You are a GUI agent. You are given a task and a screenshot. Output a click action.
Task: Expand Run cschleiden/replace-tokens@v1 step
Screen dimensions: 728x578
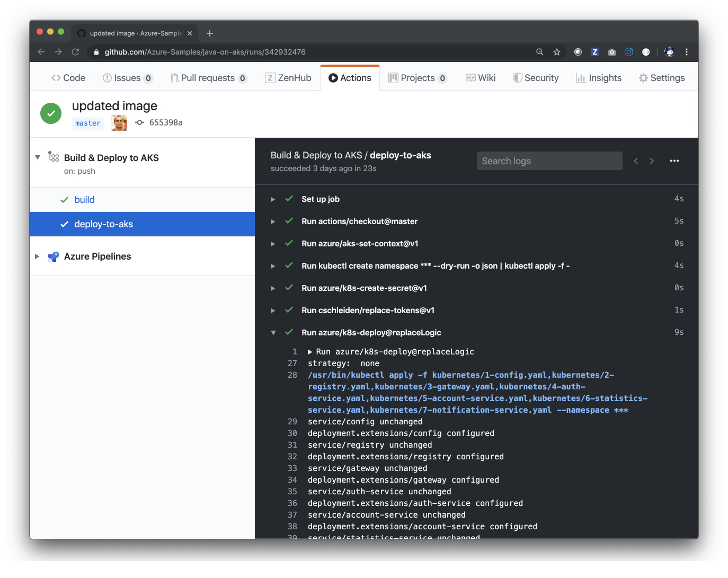(273, 310)
